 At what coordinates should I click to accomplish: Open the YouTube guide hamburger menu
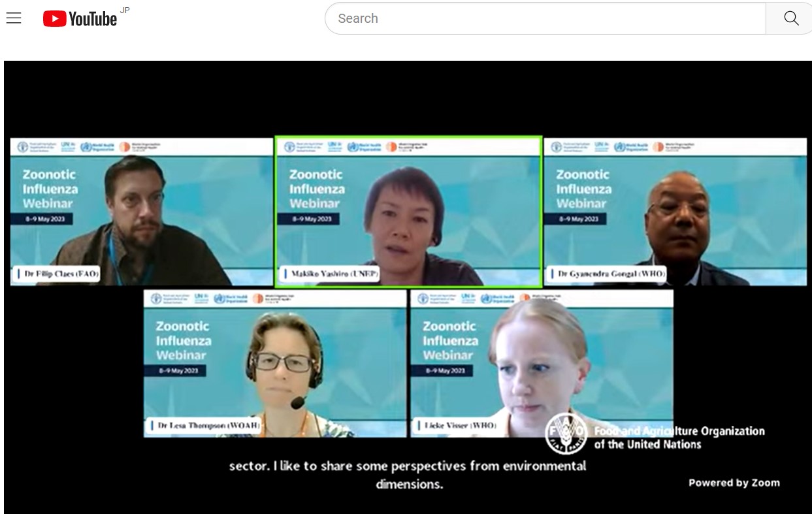[14, 18]
